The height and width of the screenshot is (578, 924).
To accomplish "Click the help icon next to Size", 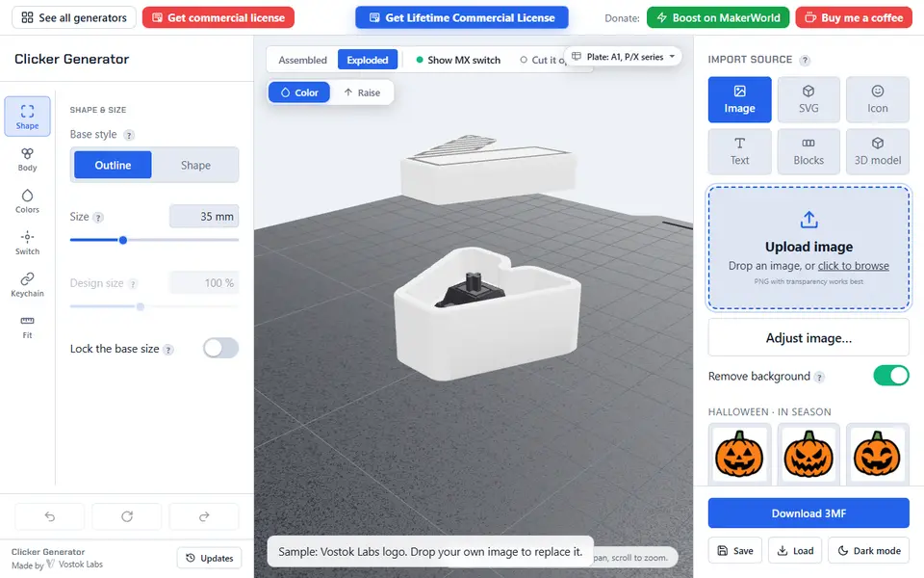I will 98,217.
